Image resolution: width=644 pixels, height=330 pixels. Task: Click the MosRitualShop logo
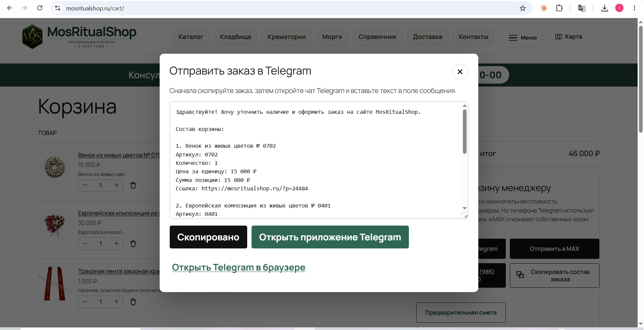pos(79,36)
